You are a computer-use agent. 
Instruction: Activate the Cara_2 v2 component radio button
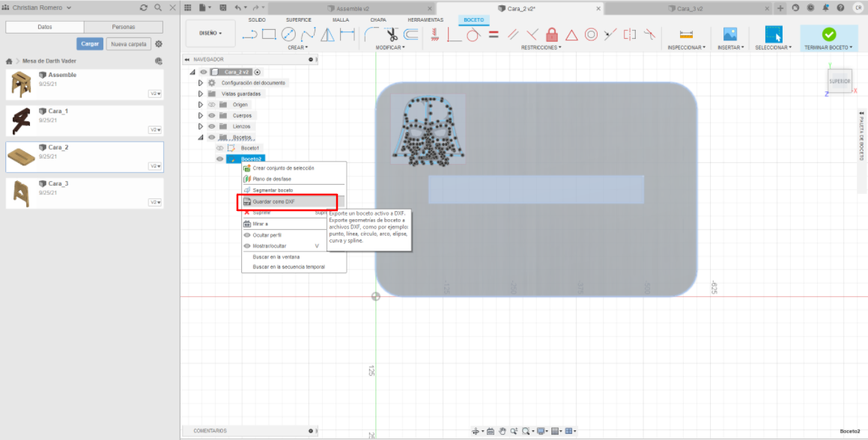click(x=258, y=72)
